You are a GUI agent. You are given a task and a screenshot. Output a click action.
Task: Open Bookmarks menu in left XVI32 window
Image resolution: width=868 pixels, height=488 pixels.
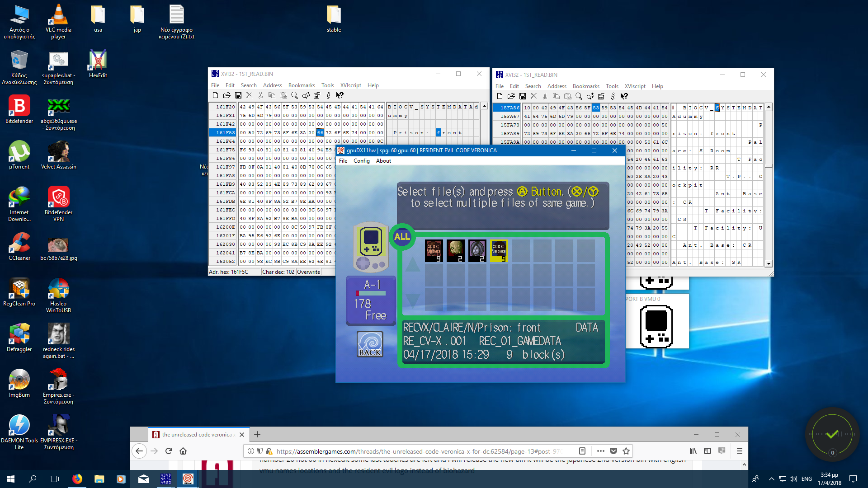[x=302, y=85]
